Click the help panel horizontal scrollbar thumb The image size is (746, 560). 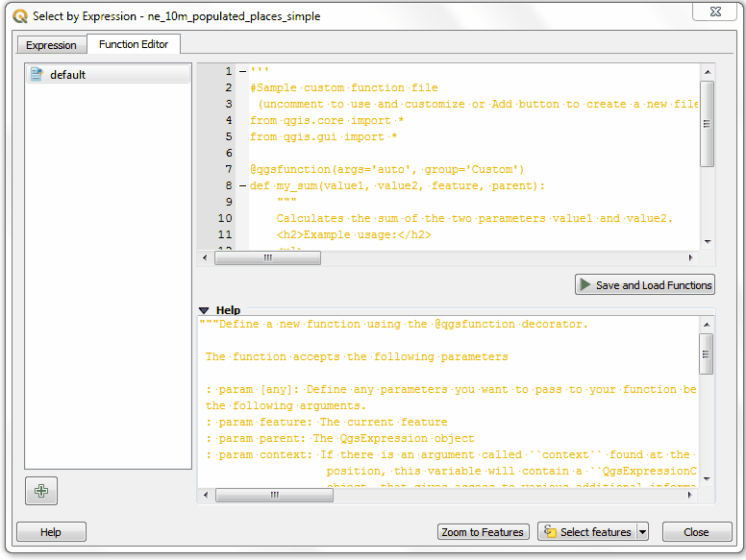click(273, 496)
